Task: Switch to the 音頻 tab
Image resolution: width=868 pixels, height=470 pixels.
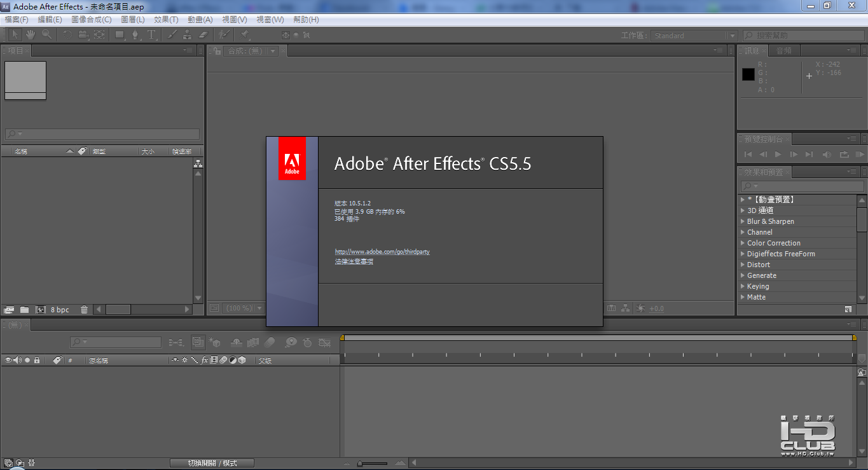Action: 783,51
